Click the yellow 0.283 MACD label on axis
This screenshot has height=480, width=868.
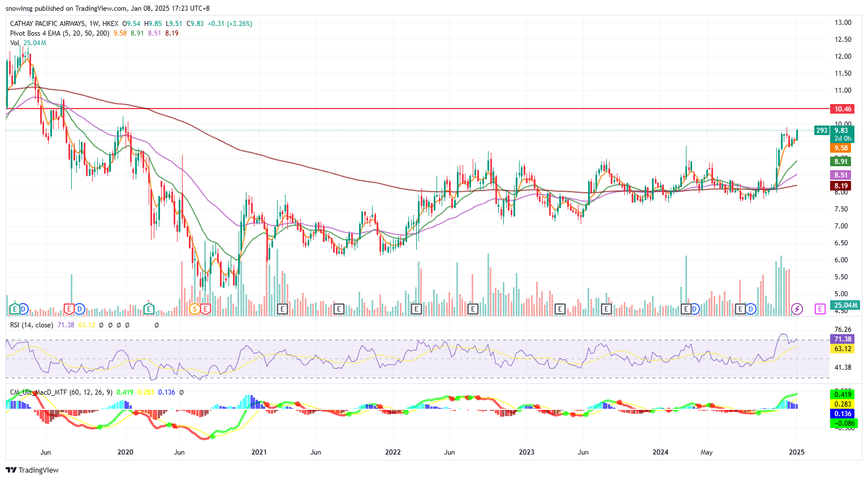coord(843,404)
